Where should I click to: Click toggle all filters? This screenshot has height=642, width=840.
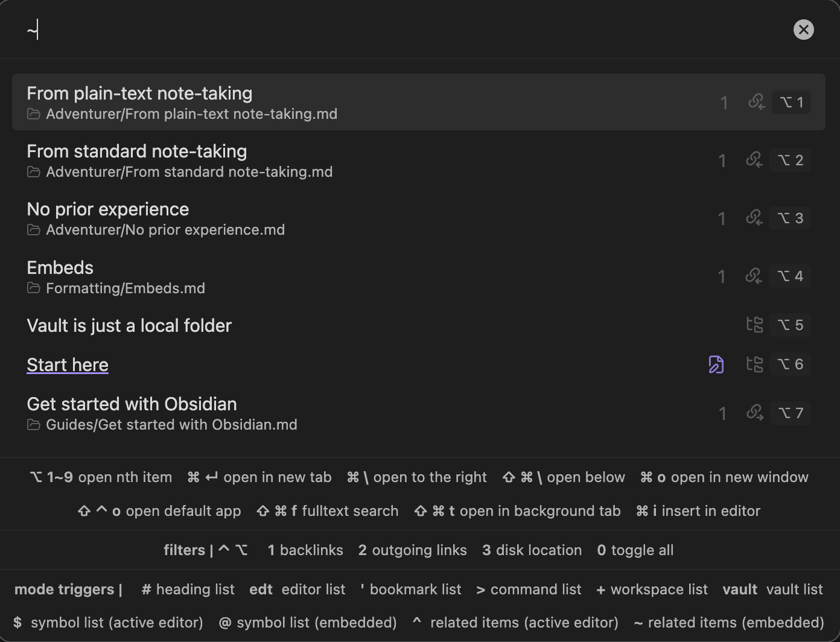pyautogui.click(x=635, y=550)
